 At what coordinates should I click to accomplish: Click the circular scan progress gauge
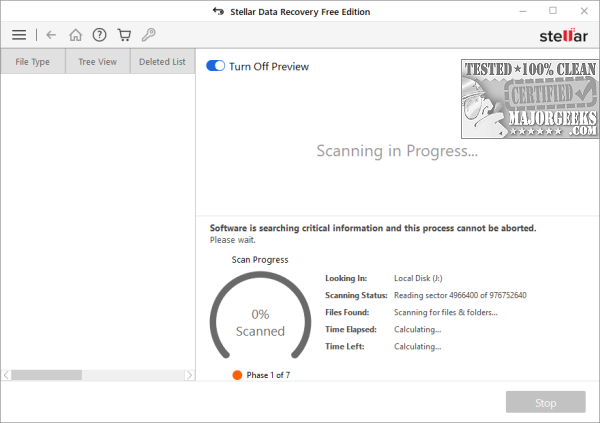(260, 315)
